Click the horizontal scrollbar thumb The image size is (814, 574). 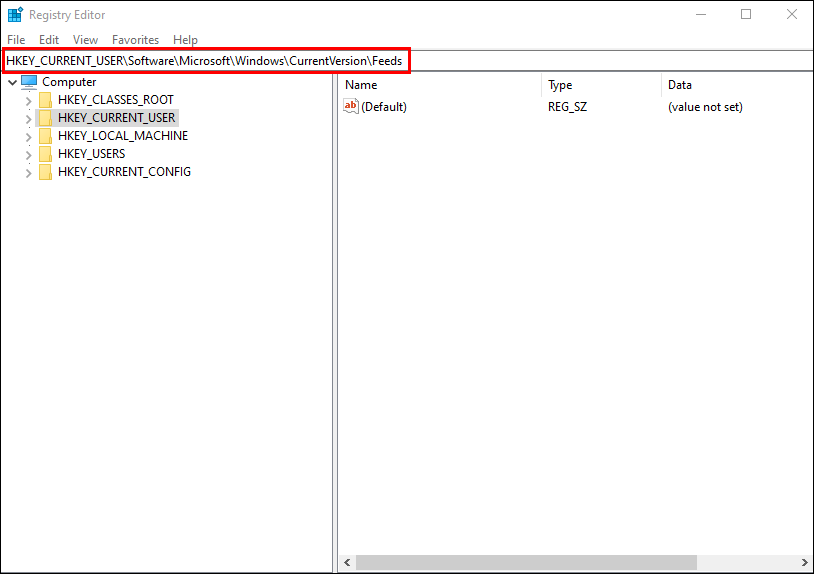526,563
